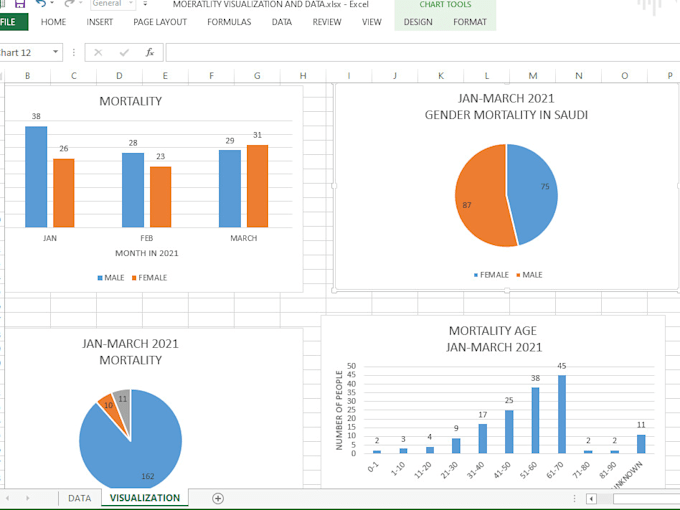
Task: Open Chart Tools DESIGN tab
Action: [x=418, y=22]
